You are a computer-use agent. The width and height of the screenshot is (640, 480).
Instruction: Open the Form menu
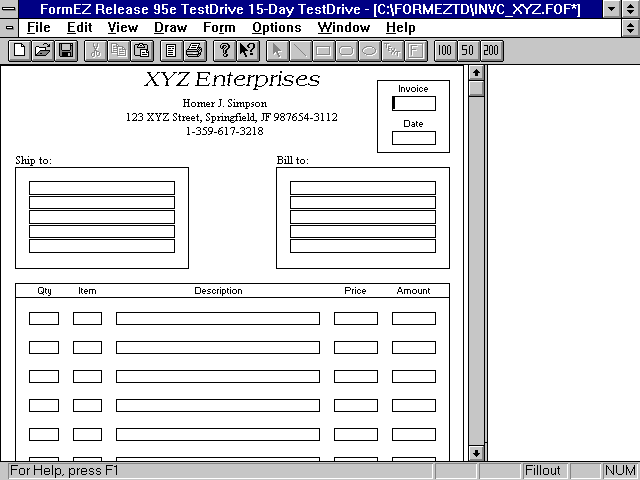(x=219, y=28)
